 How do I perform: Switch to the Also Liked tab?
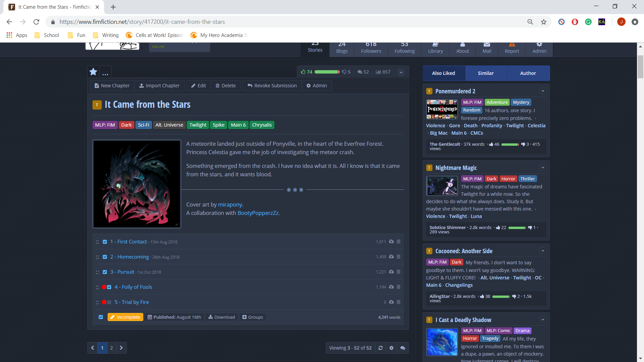pos(443,73)
